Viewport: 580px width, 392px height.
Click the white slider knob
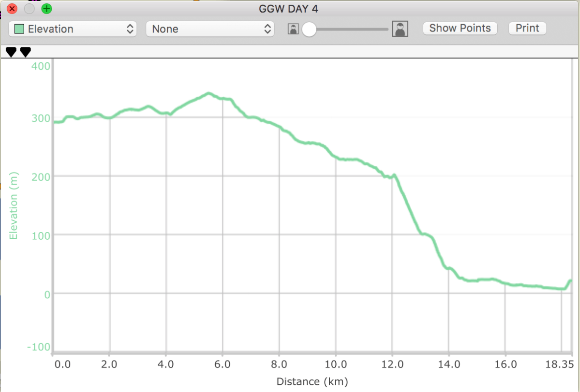tap(309, 29)
